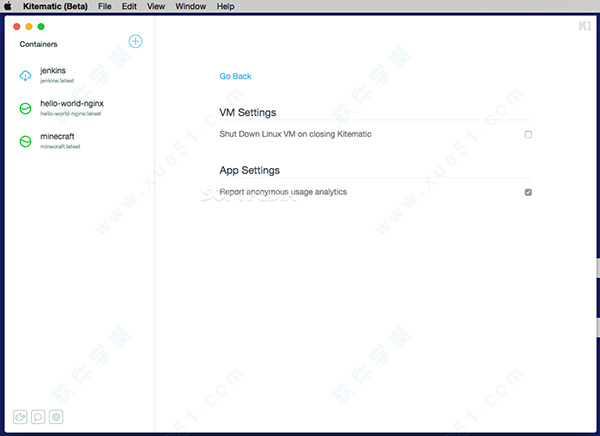
Task: Click 'Report anonymous usage analytics' label
Action: (283, 192)
